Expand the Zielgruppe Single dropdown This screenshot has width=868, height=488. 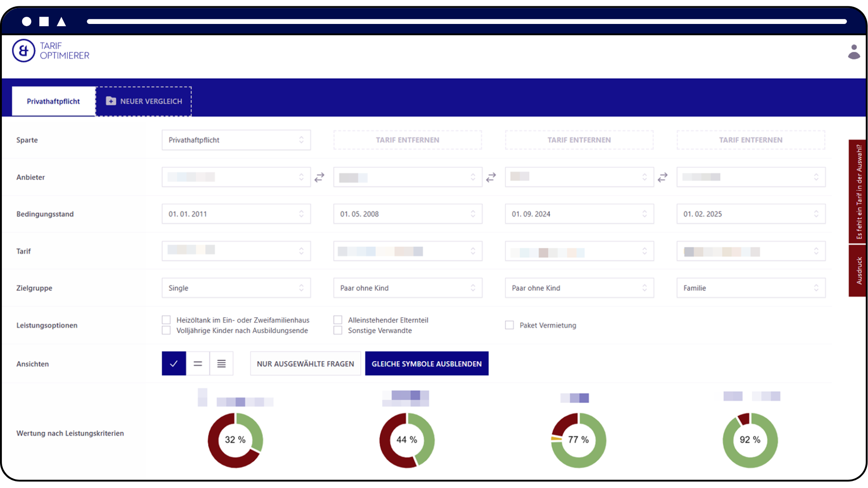point(236,288)
